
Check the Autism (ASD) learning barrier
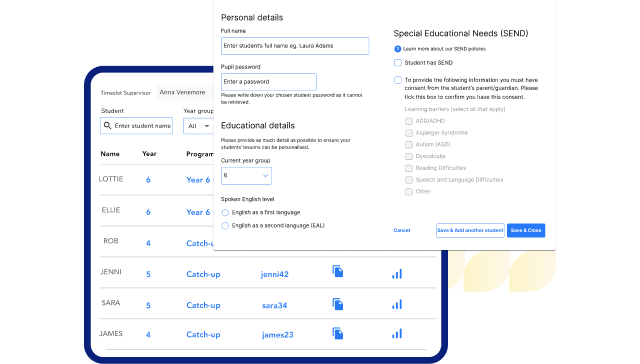pos(409,144)
